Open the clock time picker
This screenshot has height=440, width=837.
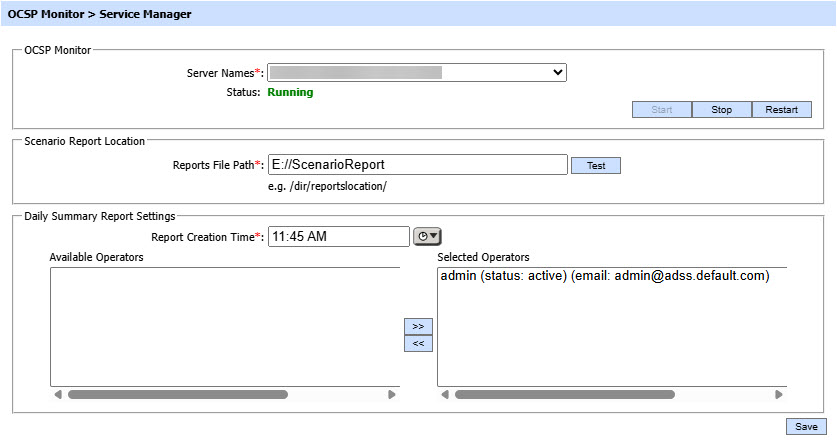(427, 237)
